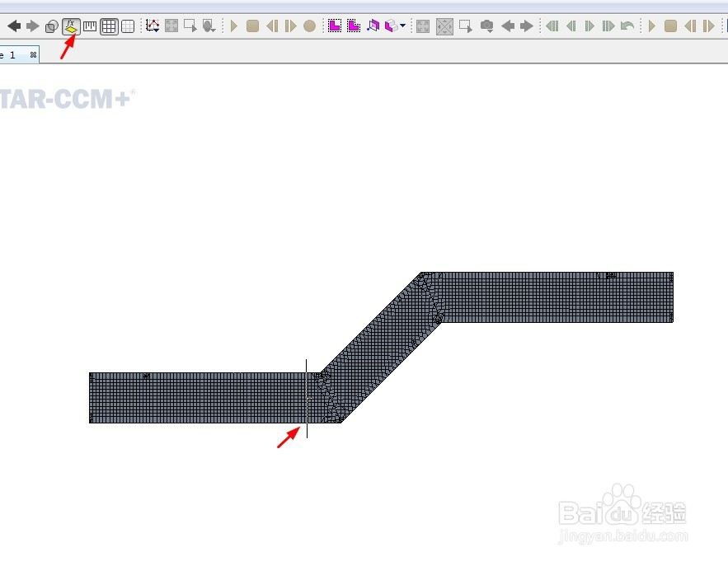This screenshot has height=561, width=728.
Task: Click the tan step-back button near the toolbar's right end
Action: pos(690,26)
